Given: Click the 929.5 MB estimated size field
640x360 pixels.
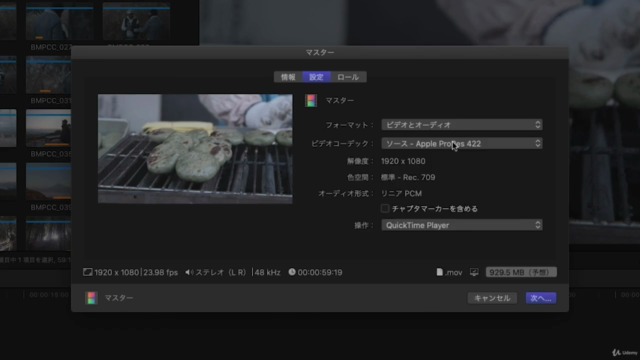Looking at the screenshot, I should [x=521, y=272].
